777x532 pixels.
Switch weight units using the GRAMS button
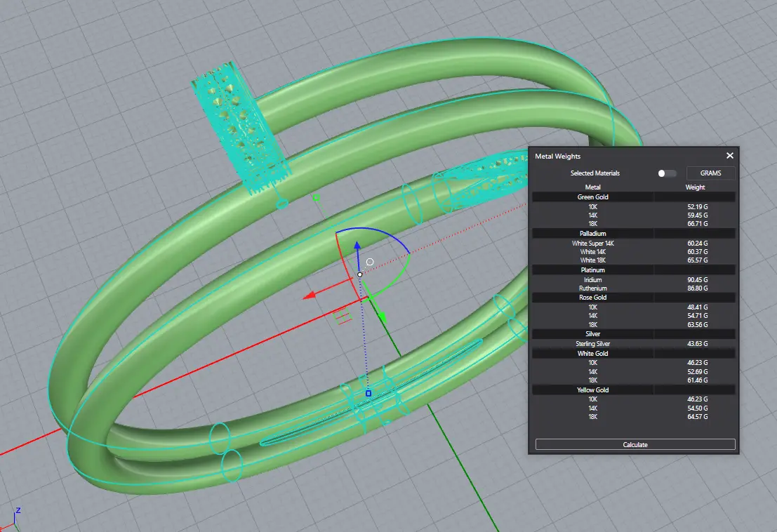(710, 173)
